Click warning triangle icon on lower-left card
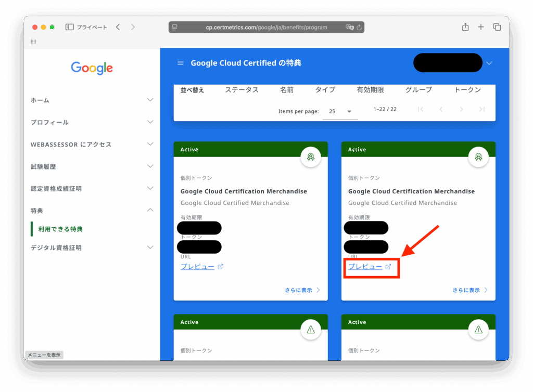 311,330
